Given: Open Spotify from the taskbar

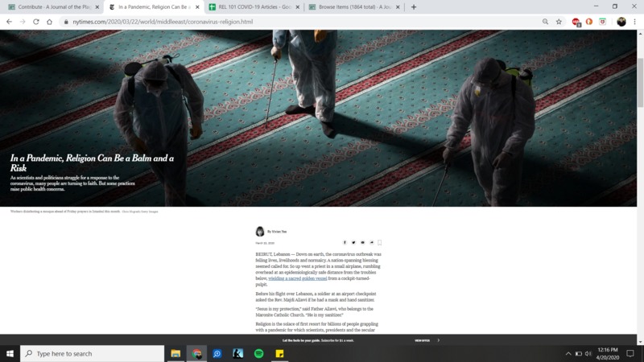Looking at the screenshot, I should tap(259, 354).
